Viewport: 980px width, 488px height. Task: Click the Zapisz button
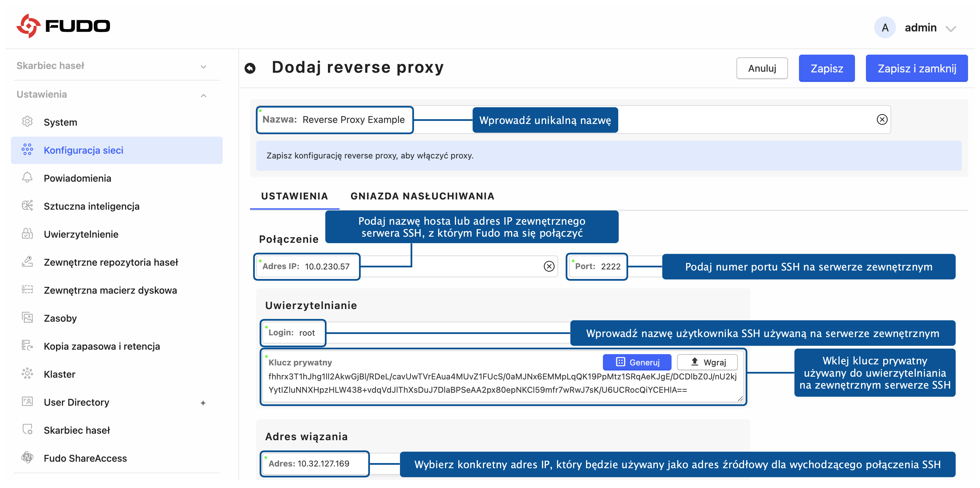826,68
